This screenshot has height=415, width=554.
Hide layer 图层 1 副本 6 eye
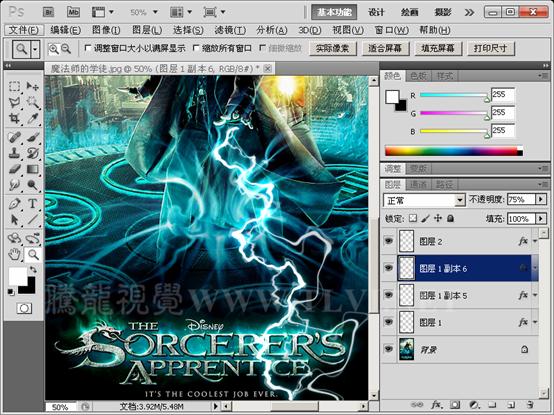click(x=389, y=268)
